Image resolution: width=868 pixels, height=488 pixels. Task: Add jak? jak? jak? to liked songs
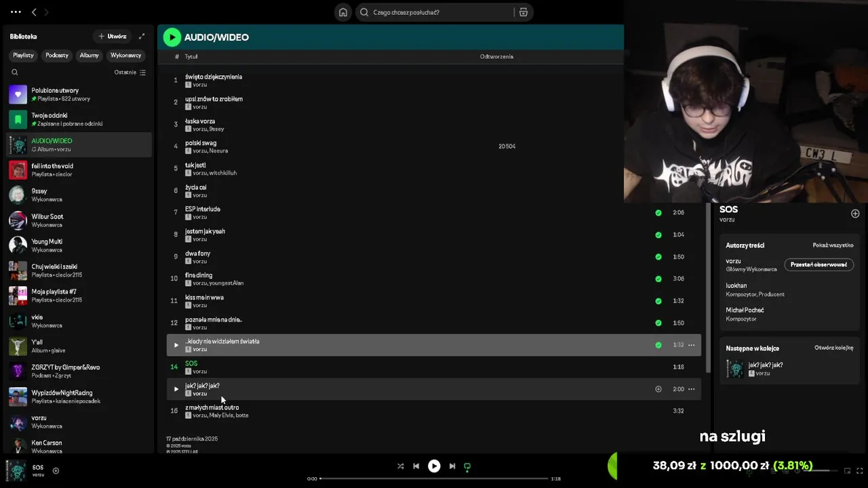pyautogui.click(x=658, y=389)
